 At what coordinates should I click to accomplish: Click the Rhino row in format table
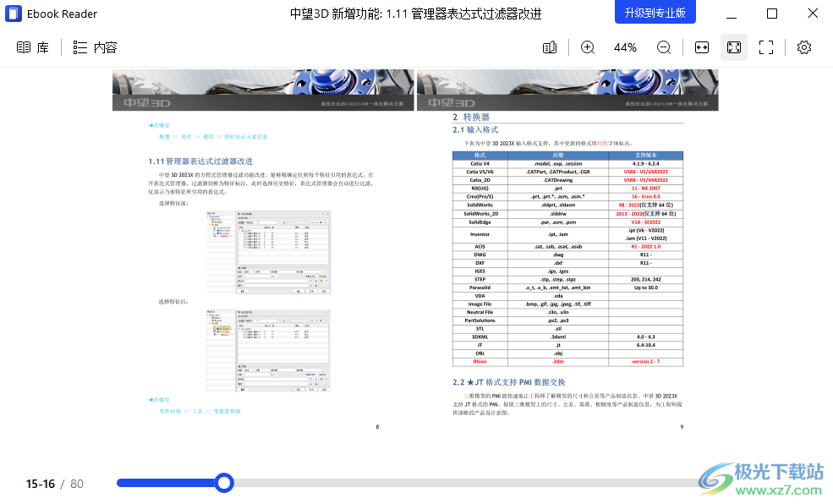click(x=568, y=362)
